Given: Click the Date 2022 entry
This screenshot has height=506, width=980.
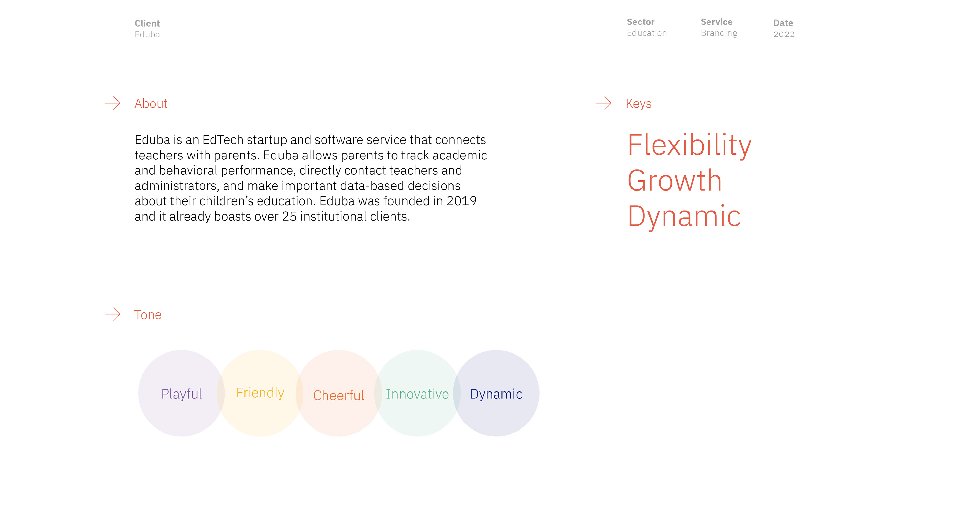Looking at the screenshot, I should point(784,29).
